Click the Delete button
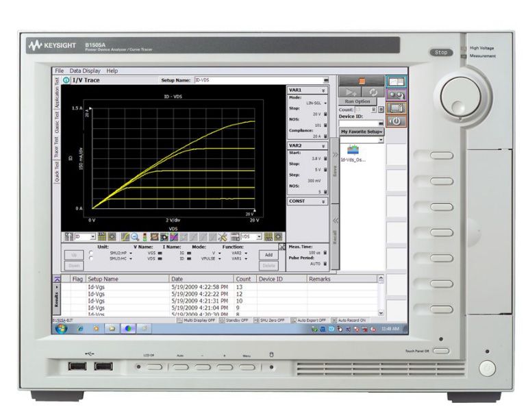Viewport: 528px width, 420px height. 268,266
